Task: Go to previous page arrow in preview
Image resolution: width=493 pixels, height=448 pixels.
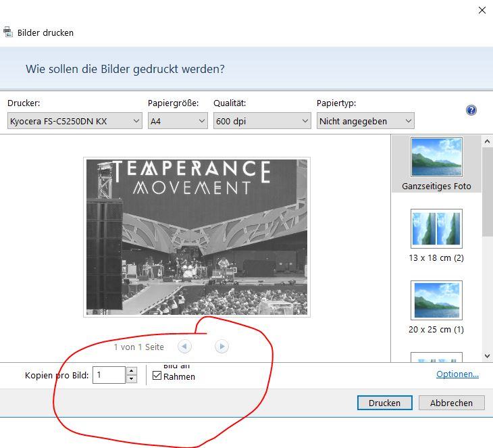Action: (x=184, y=347)
